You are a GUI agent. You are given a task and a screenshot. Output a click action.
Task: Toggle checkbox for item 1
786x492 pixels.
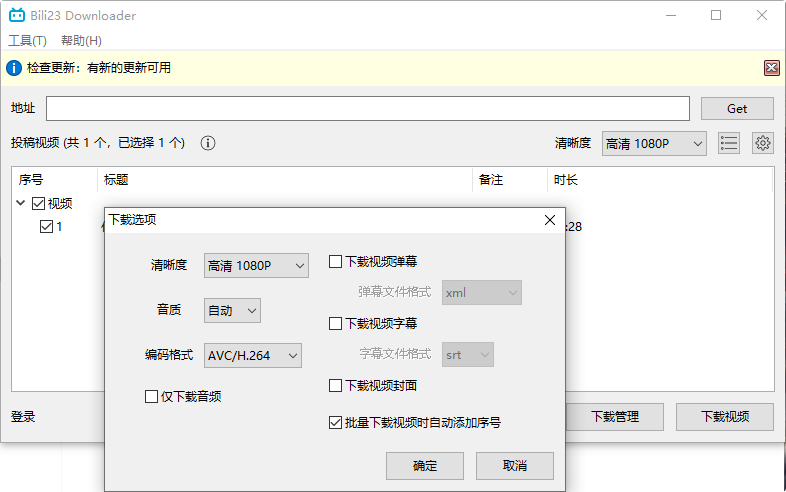coord(46,227)
